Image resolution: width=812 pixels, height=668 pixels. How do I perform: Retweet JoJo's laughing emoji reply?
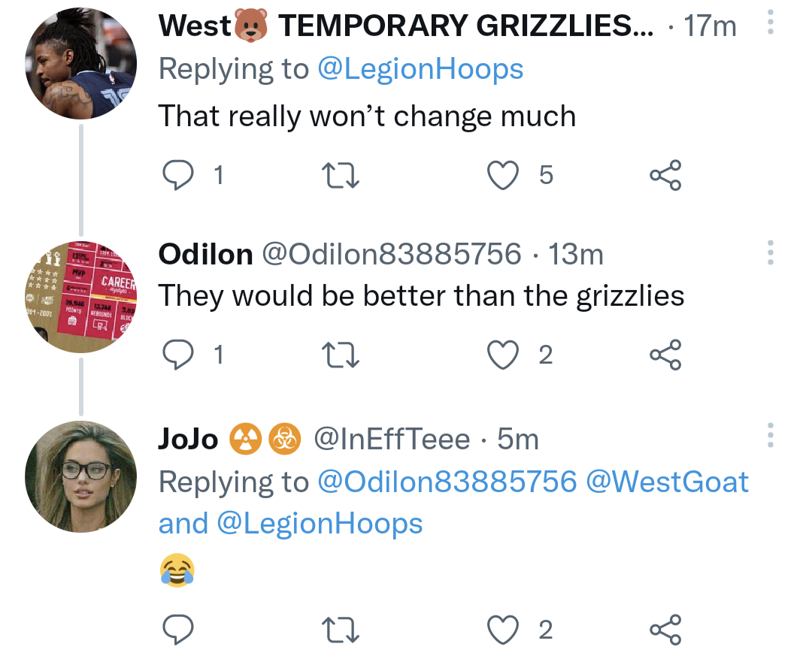340,630
